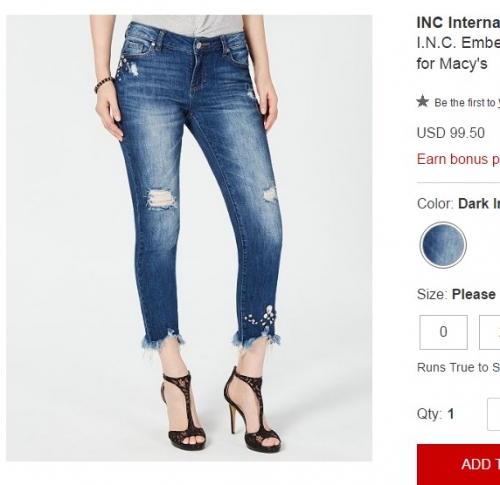Open the Qty dropdown box
This screenshot has height=485, width=500.
pos(493,414)
